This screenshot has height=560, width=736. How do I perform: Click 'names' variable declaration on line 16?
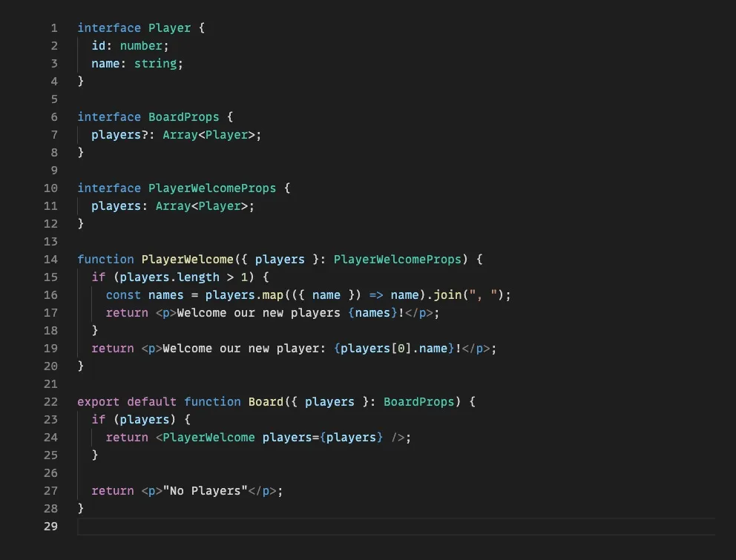[x=165, y=295]
